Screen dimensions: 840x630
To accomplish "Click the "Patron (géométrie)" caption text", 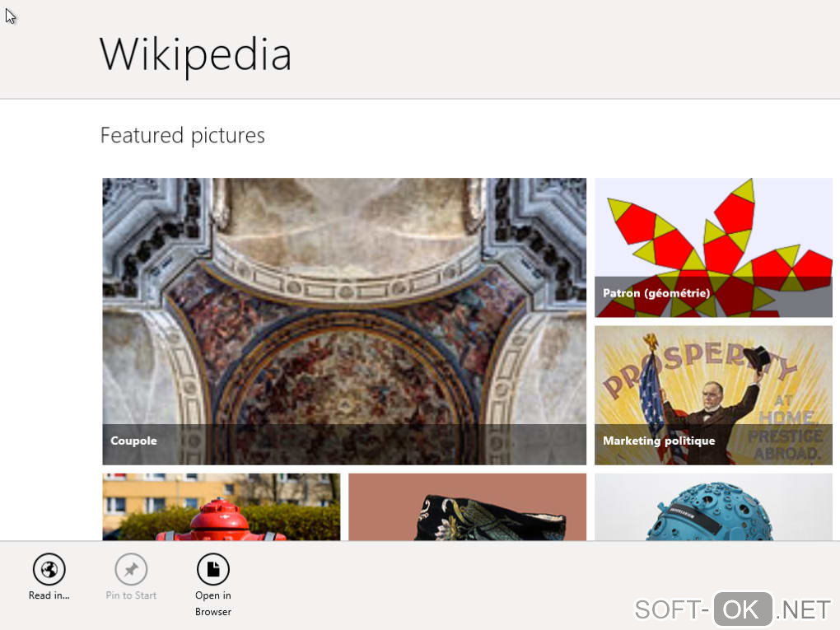I will pos(656,292).
